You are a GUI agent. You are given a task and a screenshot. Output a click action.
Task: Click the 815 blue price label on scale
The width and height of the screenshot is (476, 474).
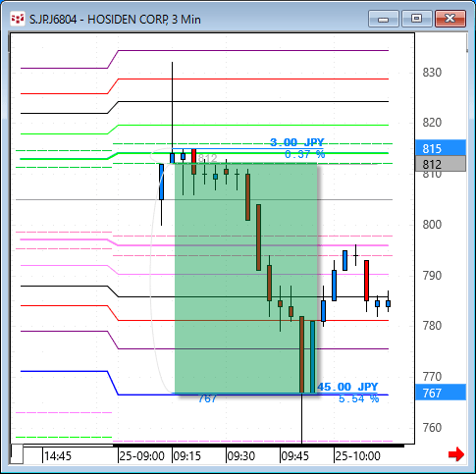(x=441, y=148)
